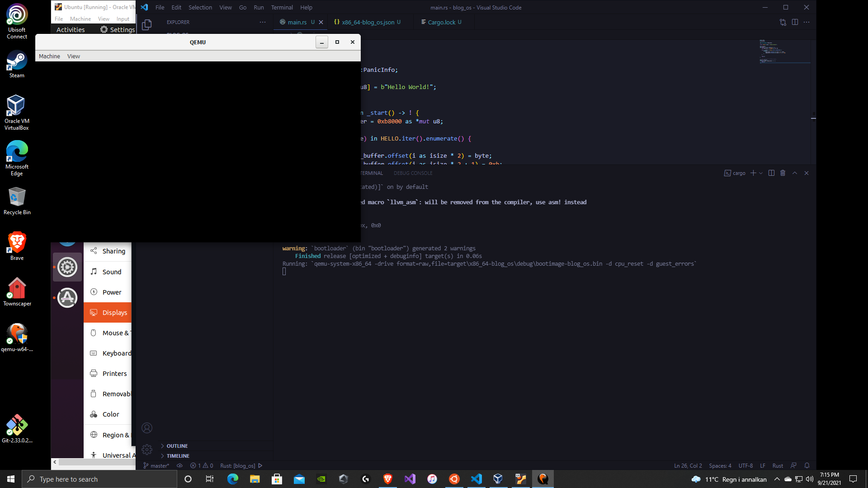Open Windows Task View button
Viewport: 868px width, 488px height.
pyautogui.click(x=210, y=479)
